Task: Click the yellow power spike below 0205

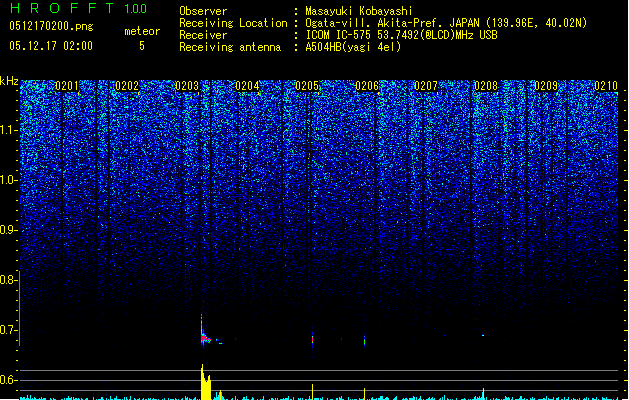Action: (x=312, y=392)
